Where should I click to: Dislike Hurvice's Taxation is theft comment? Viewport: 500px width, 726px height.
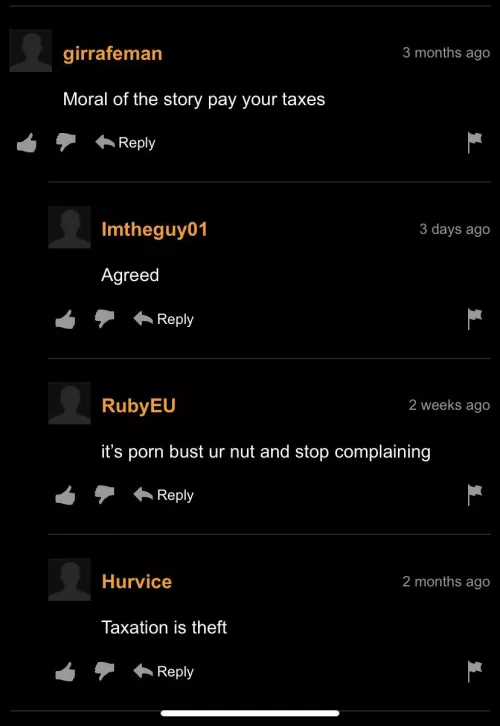104,671
